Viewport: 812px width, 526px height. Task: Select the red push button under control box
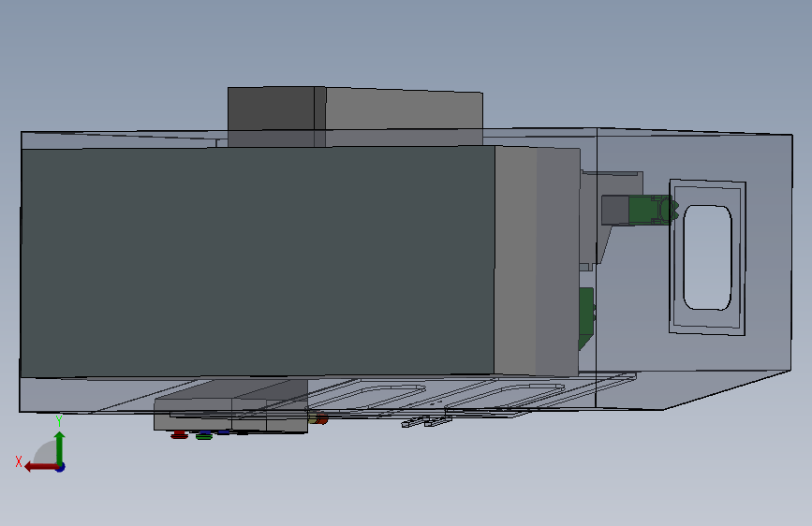(x=179, y=435)
